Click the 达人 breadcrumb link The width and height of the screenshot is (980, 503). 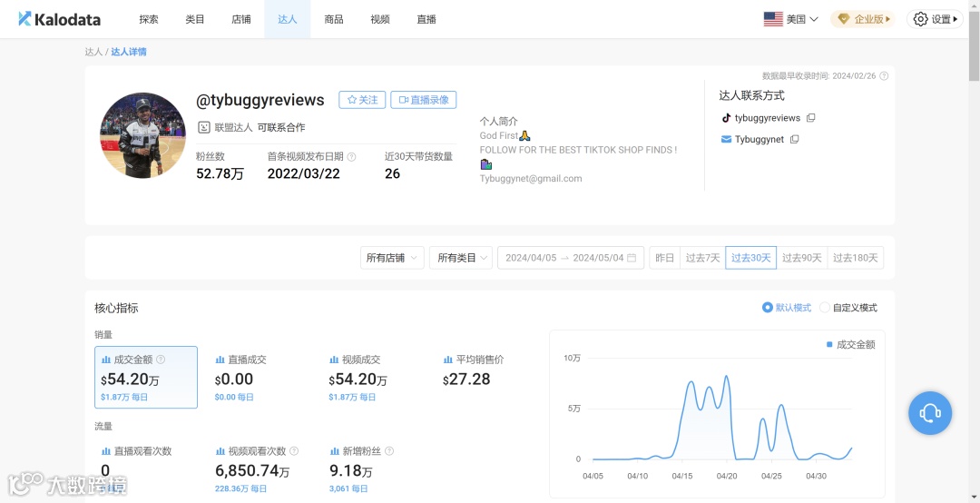(93, 52)
